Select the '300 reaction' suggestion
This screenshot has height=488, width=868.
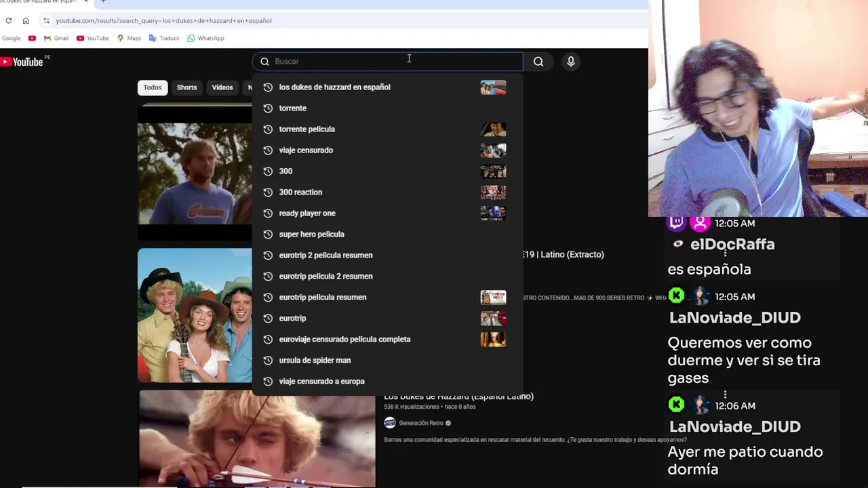[x=387, y=192]
